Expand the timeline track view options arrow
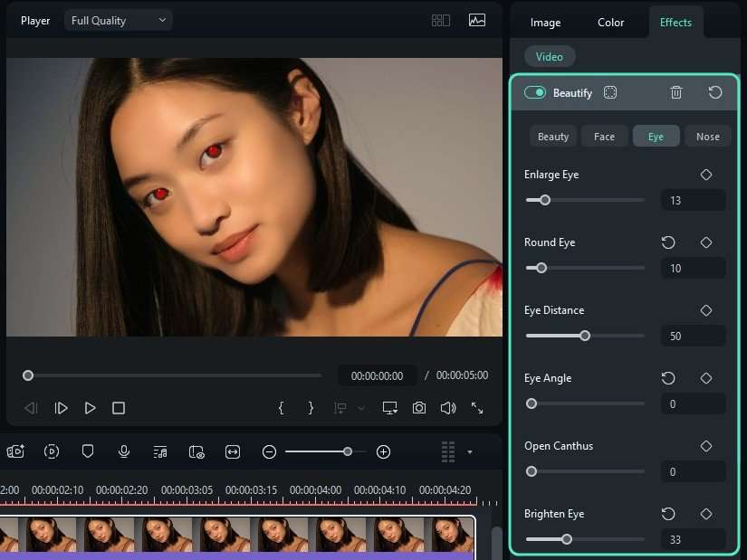The width and height of the screenshot is (747, 560). (469, 451)
